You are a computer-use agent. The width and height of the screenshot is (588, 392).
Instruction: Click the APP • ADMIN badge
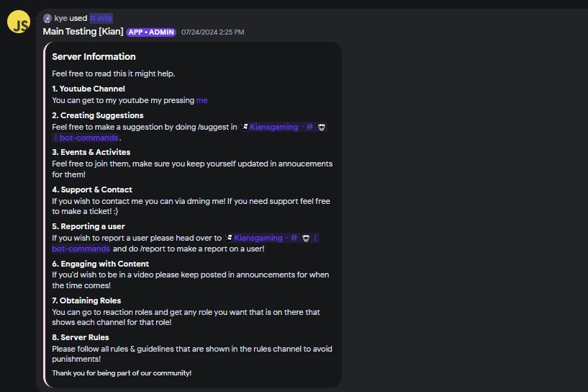tap(151, 32)
